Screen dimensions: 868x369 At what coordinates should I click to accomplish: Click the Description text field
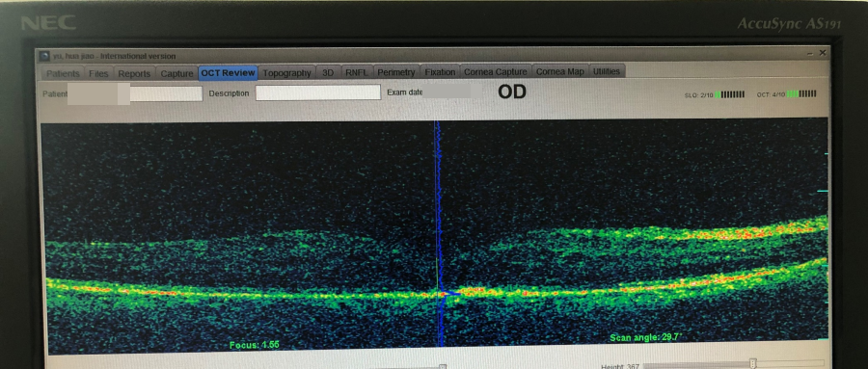click(317, 92)
